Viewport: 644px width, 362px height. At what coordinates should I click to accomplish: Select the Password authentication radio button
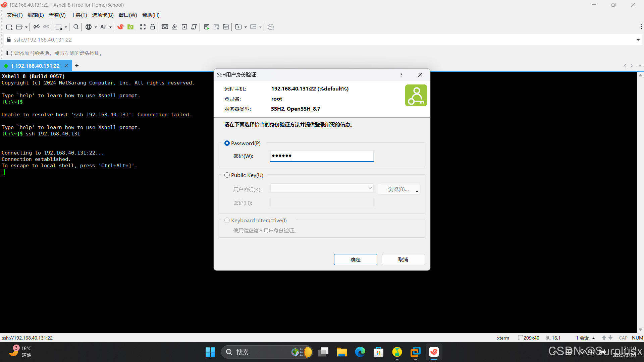click(x=227, y=143)
